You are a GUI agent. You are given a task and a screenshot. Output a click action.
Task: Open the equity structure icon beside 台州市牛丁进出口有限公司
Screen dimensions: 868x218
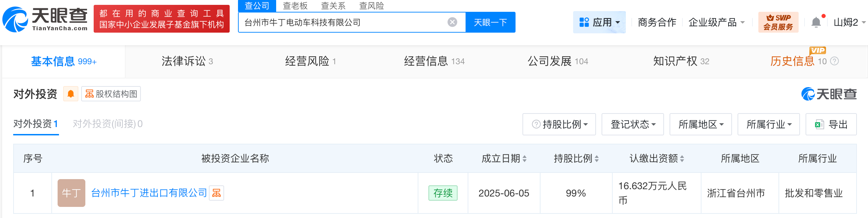[216, 193]
